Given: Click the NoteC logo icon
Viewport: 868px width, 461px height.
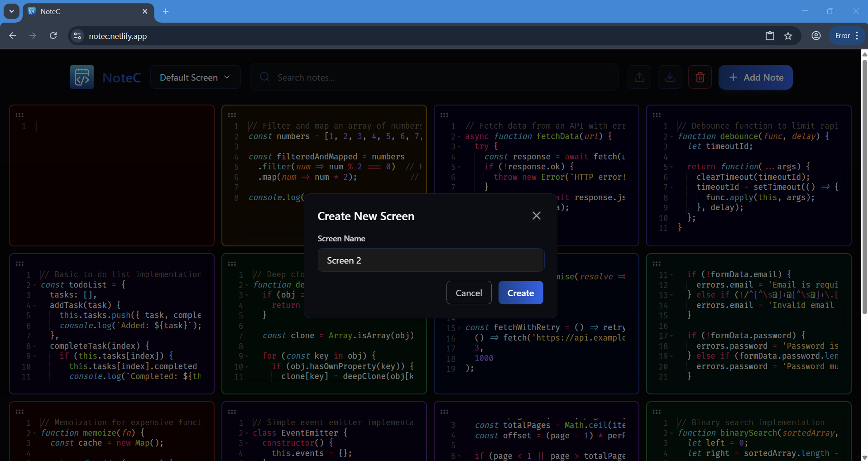Looking at the screenshot, I should tap(82, 77).
